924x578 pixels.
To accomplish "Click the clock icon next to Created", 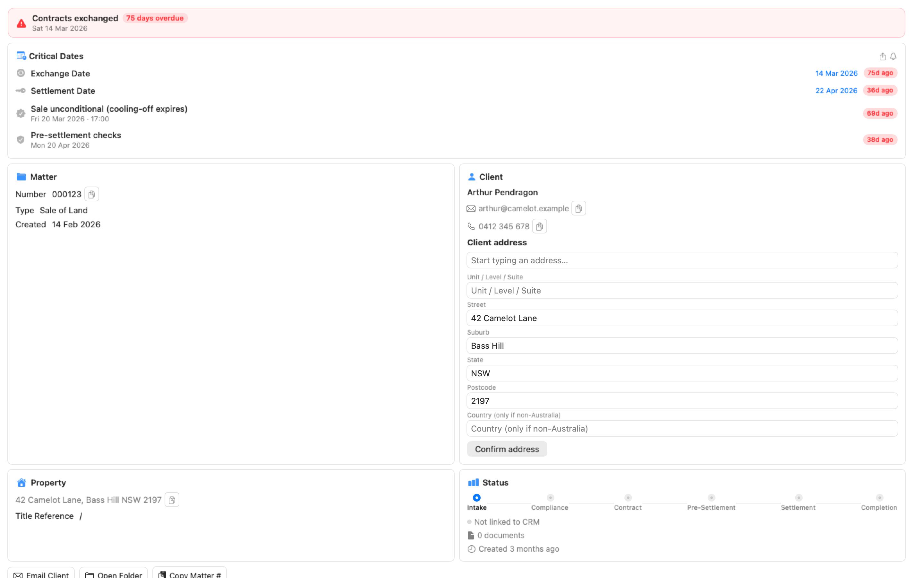I will 472,549.
